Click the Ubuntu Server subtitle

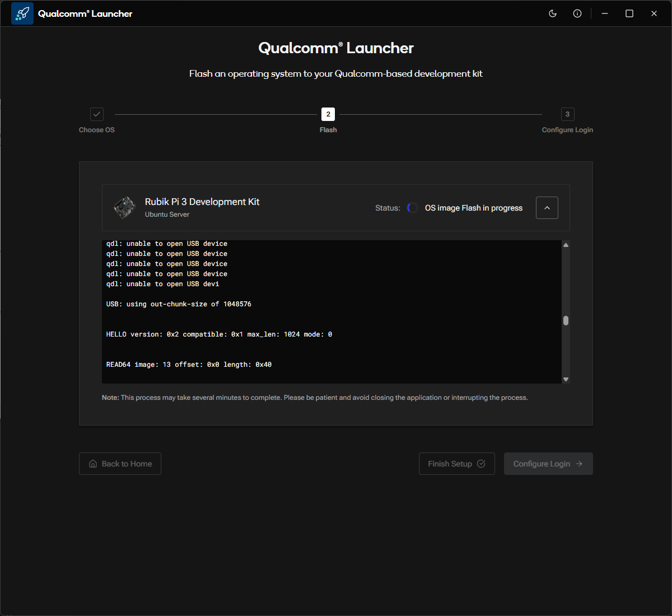tap(167, 214)
